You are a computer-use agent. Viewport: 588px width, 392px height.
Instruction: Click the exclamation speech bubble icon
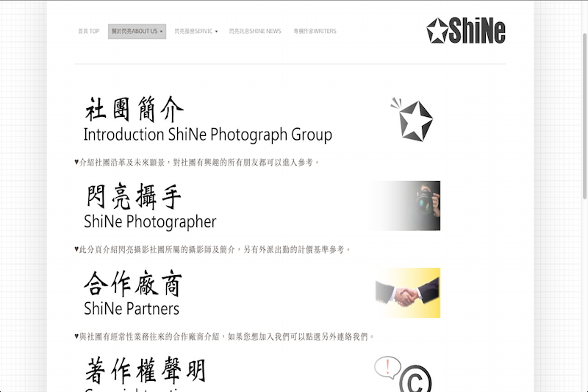pyautogui.click(x=387, y=367)
